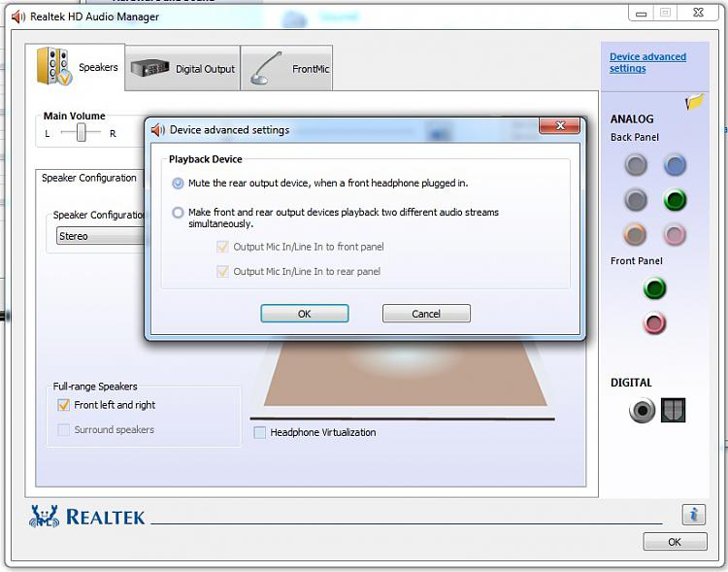Click the Realtek logo
728x572 pixels.
pos(87,517)
